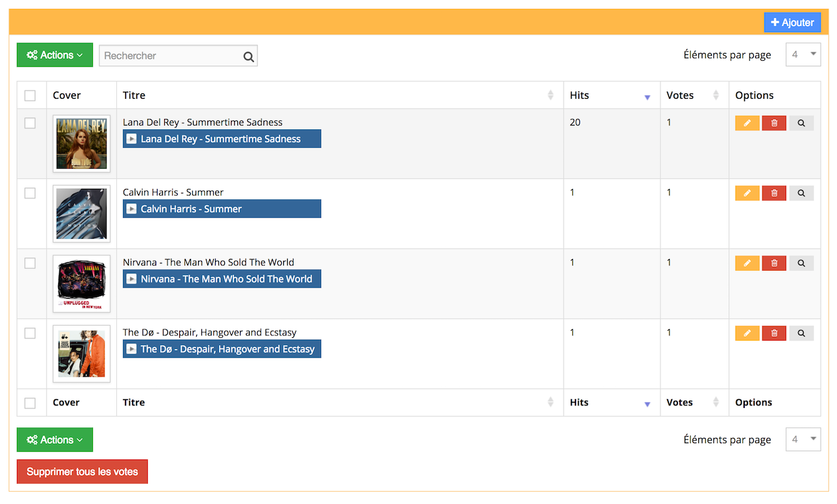Click the search magnifier in Rechercher box
The image size is (837, 504).
(x=248, y=56)
